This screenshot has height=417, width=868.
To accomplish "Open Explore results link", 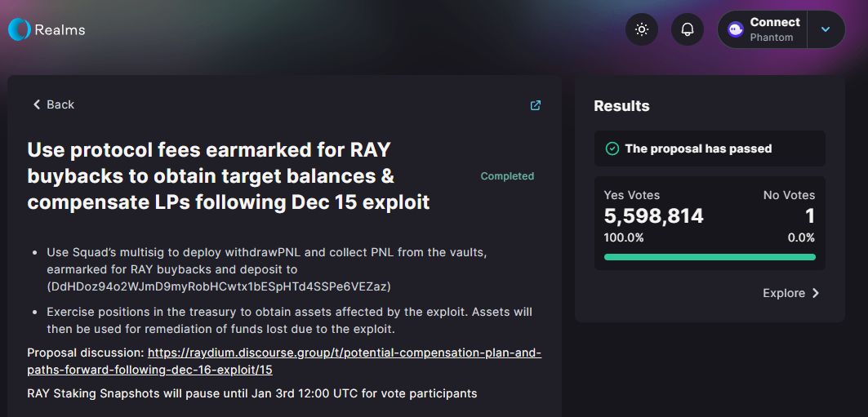I will (x=791, y=293).
